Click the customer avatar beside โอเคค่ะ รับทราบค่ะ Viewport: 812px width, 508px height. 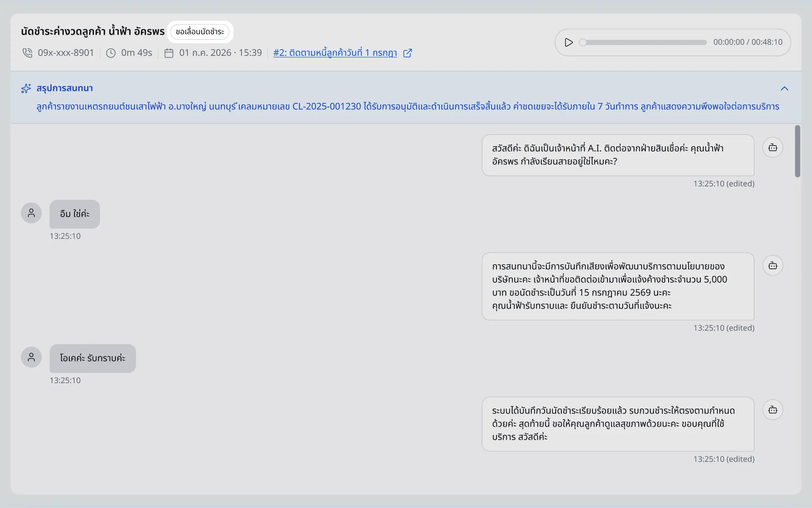pos(31,357)
